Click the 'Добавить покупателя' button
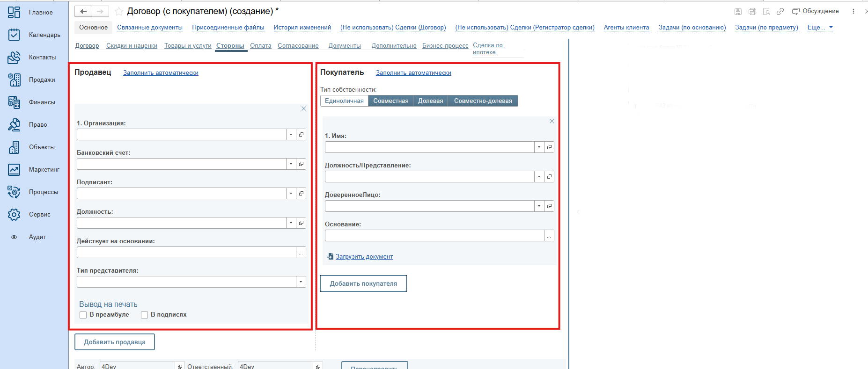Screen dimensions: 868x369 (363, 283)
